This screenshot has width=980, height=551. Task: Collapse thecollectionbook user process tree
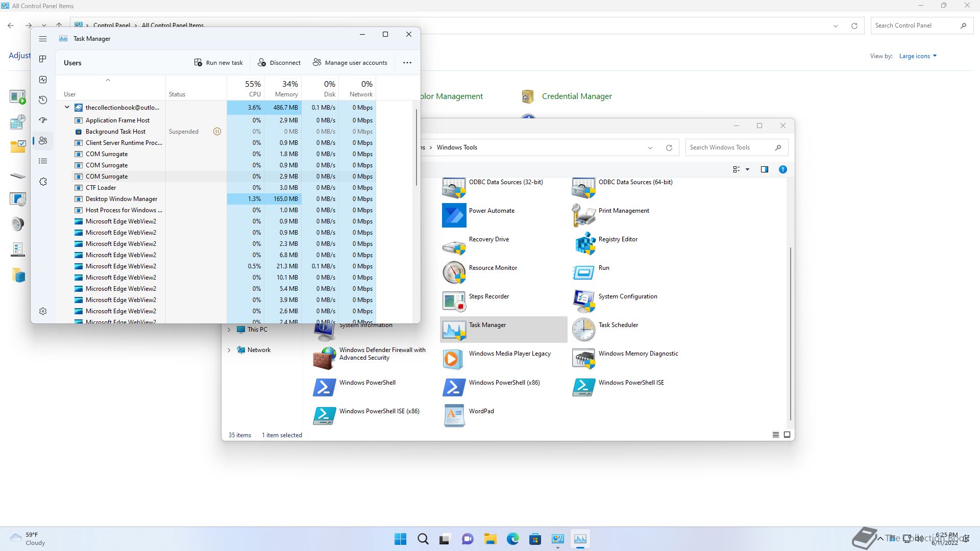(x=67, y=108)
